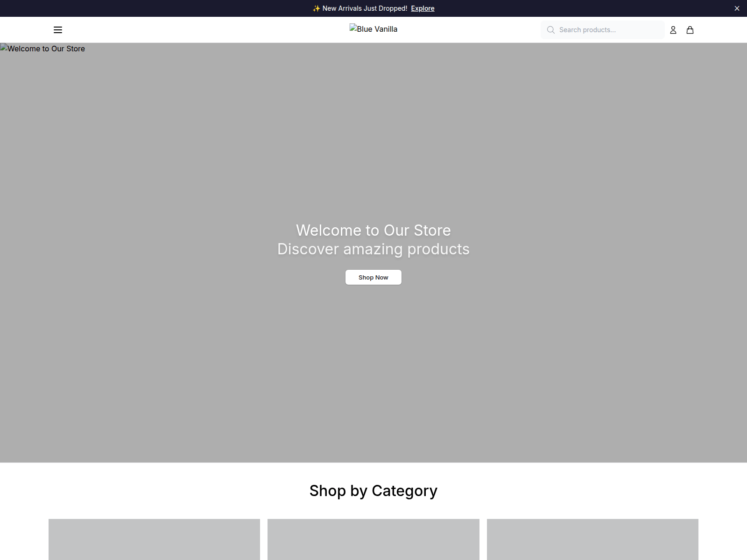
Task: Click the 'Welcome to Our Store' hero headline
Action: coord(373,231)
